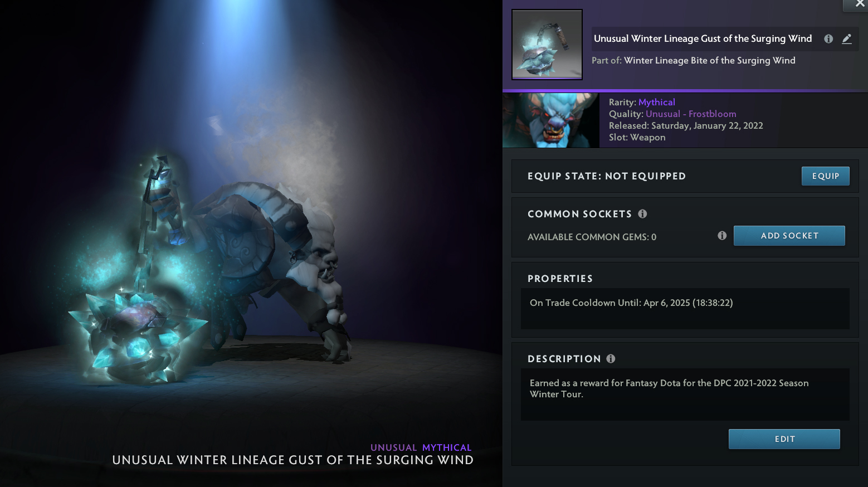This screenshot has width=868, height=487.
Task: Click the Unusual - Frostbloom quality text
Action: [x=691, y=114]
